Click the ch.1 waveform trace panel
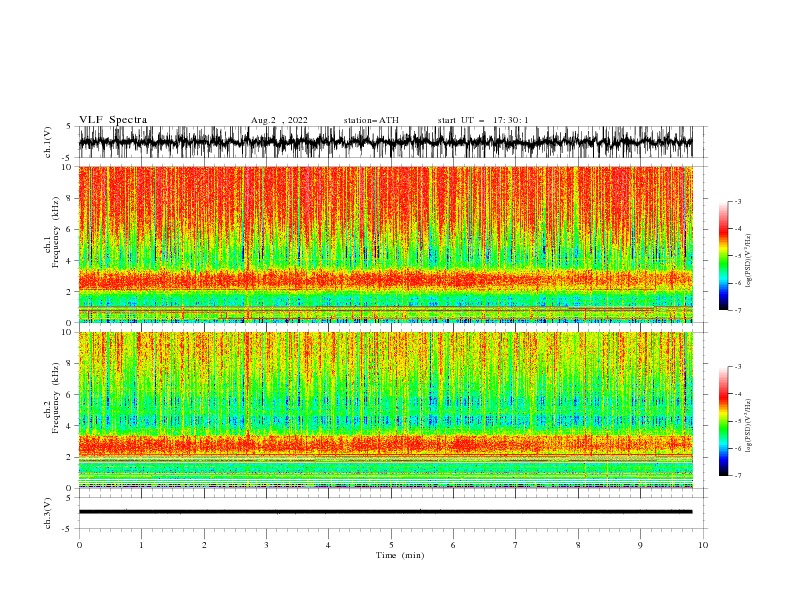Image resolution: width=792 pixels, height=612 pixels. point(385,142)
